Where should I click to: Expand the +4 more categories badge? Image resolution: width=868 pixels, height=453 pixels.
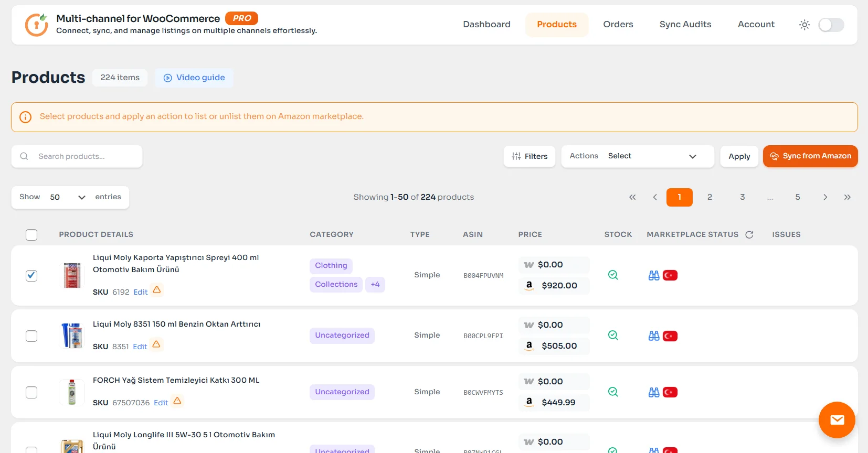point(375,285)
